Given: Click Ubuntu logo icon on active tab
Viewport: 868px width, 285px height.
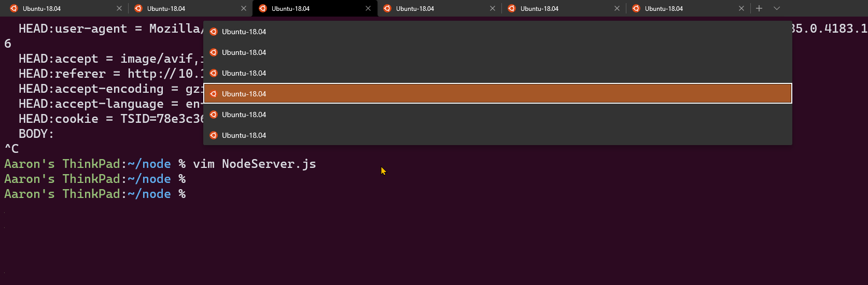Looking at the screenshot, I should click(263, 8).
